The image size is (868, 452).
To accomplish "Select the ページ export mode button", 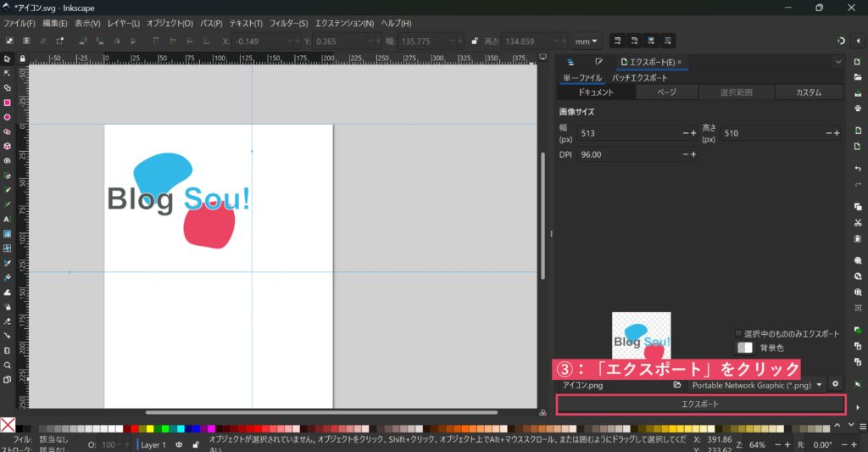I will point(667,92).
